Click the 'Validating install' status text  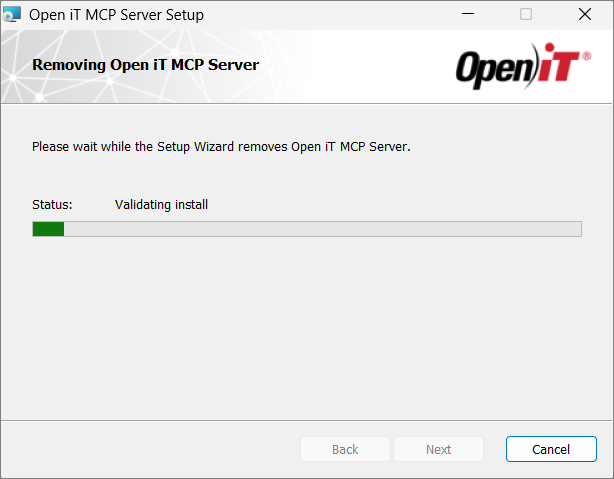(x=161, y=204)
